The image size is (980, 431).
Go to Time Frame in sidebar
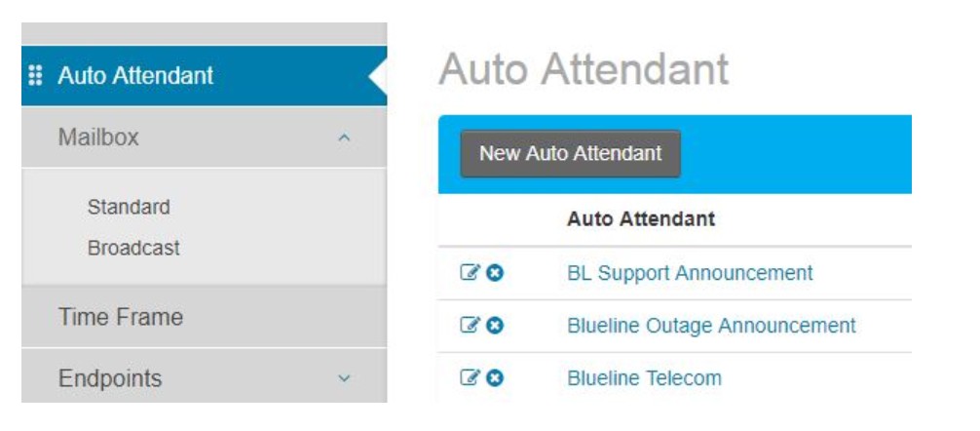coord(121,317)
